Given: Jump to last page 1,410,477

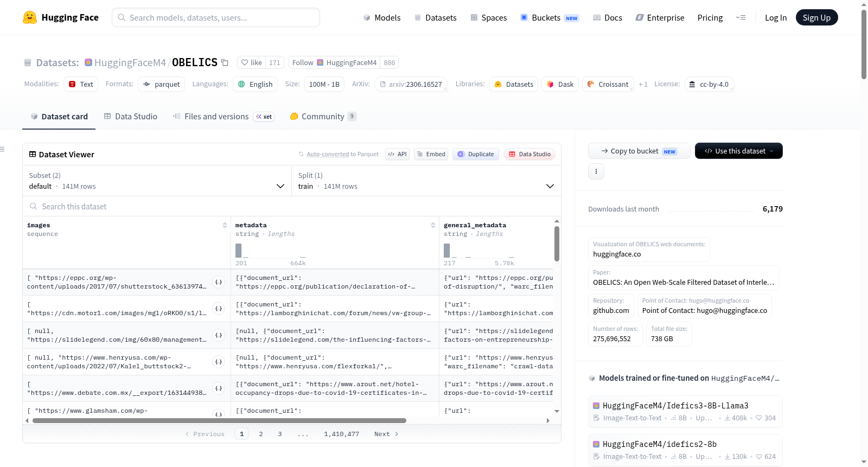Looking at the screenshot, I should point(341,434).
